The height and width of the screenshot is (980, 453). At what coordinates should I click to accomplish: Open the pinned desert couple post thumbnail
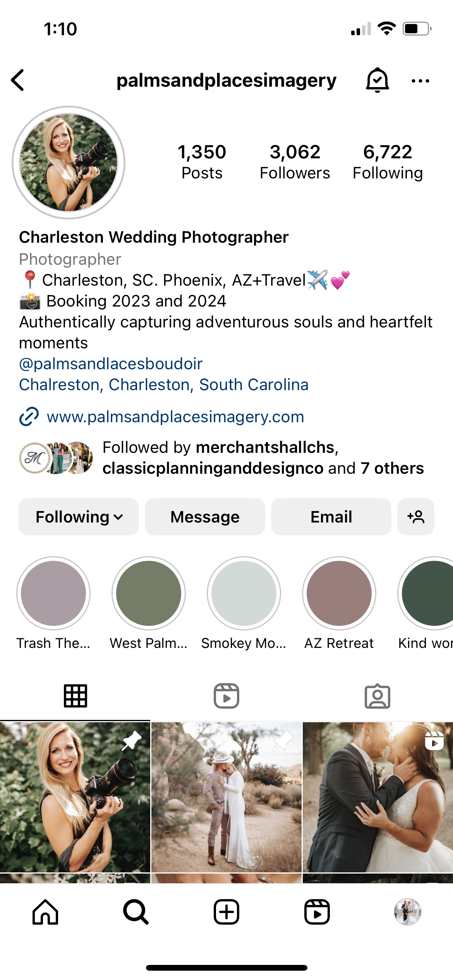pyautogui.click(x=226, y=797)
